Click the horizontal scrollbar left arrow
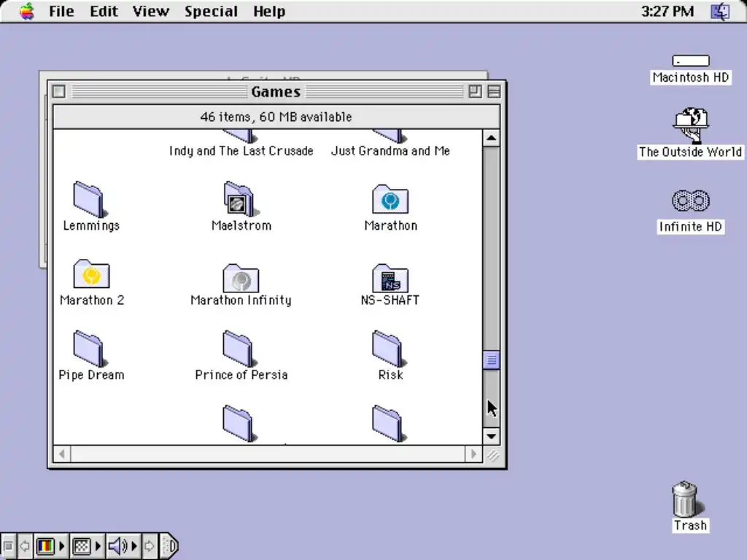Image resolution: width=747 pixels, height=560 pixels. [x=62, y=454]
